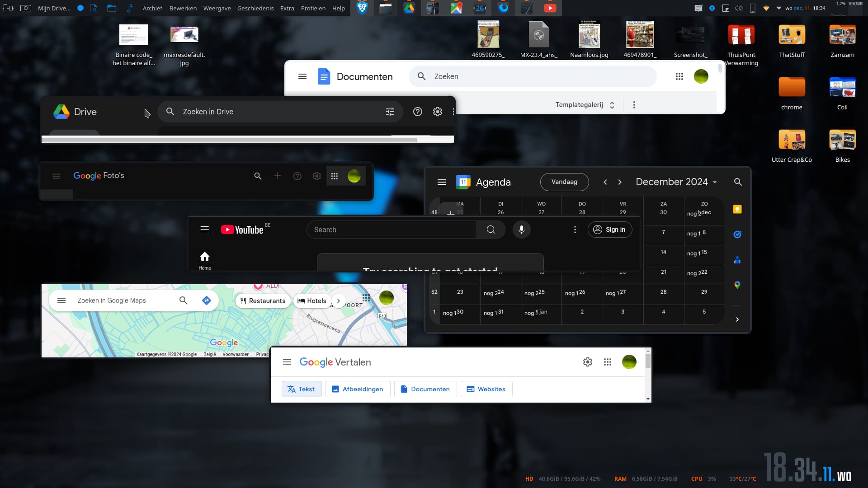868x488 pixels.
Task: Open Drive search filter options
Action: click(390, 112)
